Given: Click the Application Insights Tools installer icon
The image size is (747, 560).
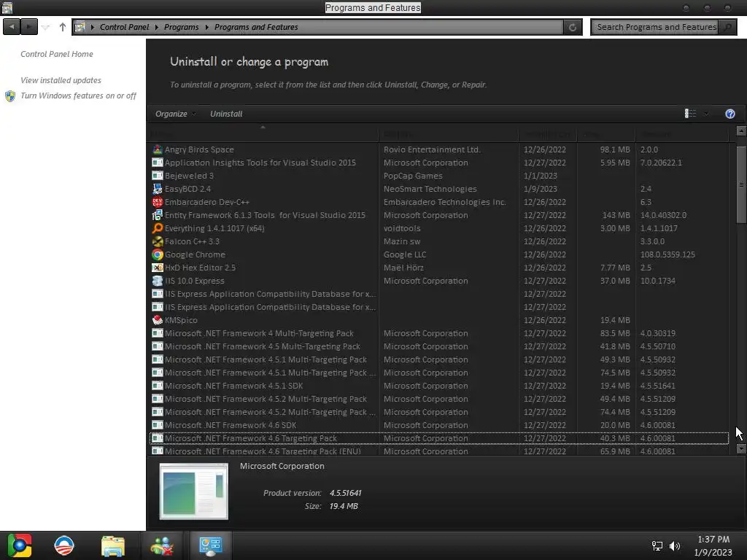Looking at the screenshot, I should 158,163.
